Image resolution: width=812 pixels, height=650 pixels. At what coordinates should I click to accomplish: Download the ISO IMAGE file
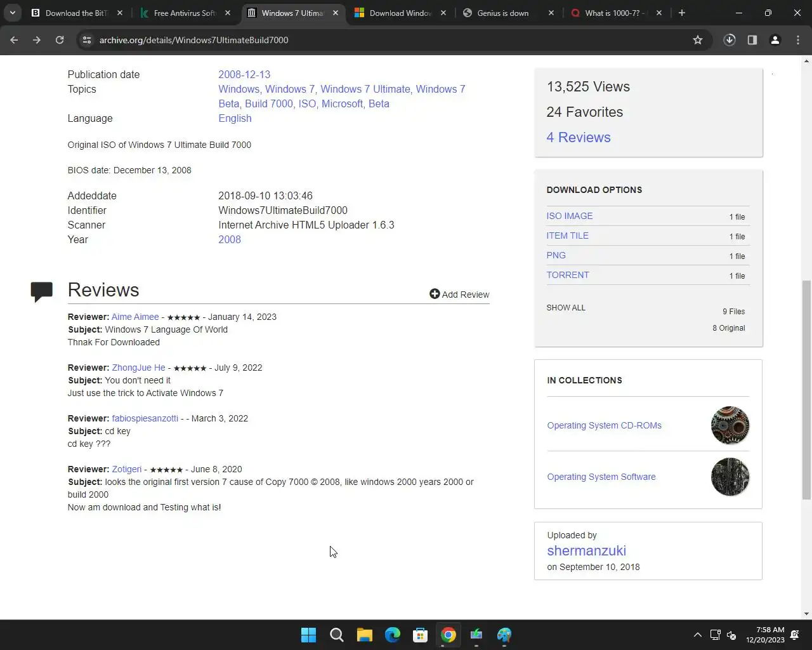coord(570,216)
